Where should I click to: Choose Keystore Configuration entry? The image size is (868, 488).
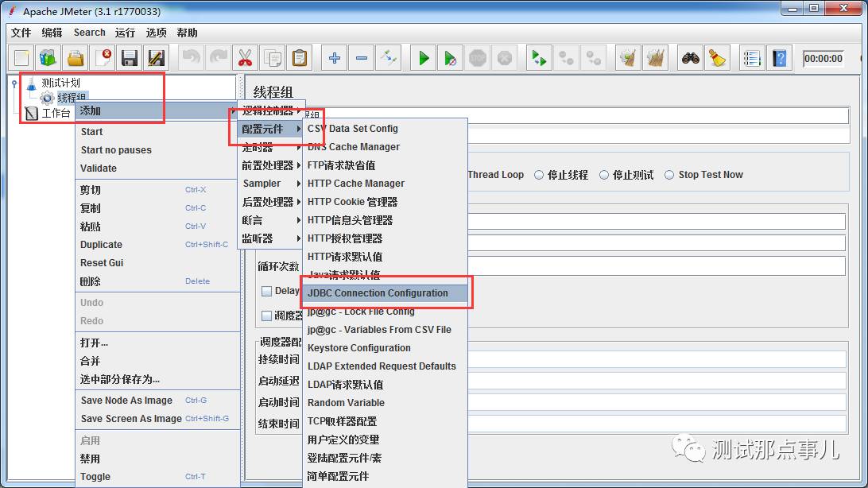386,348
